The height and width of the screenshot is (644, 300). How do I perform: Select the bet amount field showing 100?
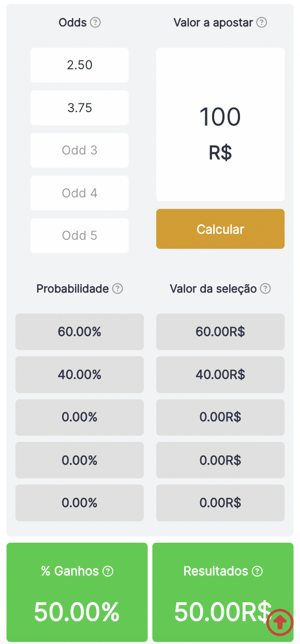point(220,124)
